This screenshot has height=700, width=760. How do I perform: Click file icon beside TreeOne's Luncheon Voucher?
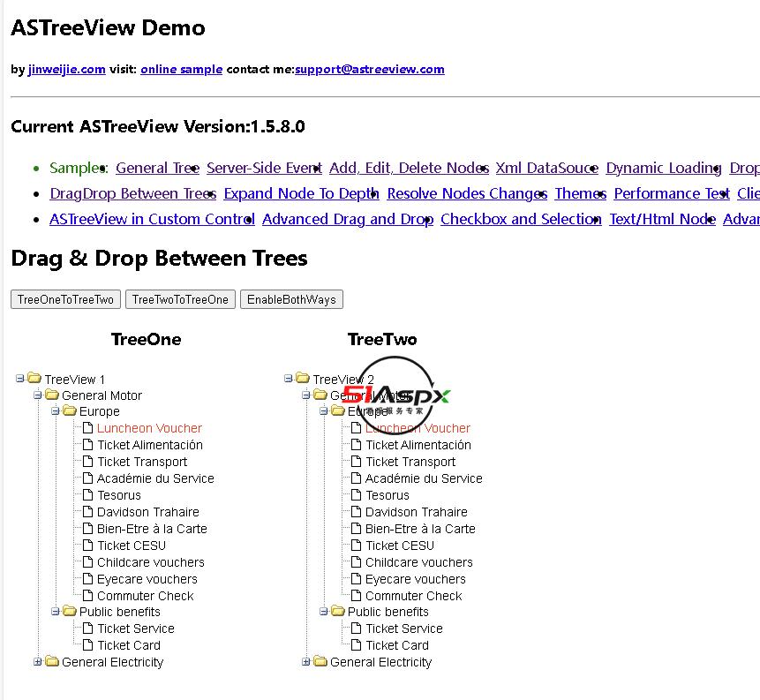pos(87,427)
